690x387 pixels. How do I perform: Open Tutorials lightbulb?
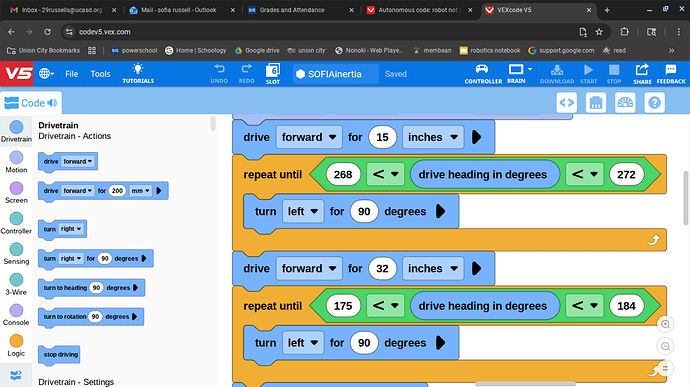(x=138, y=74)
